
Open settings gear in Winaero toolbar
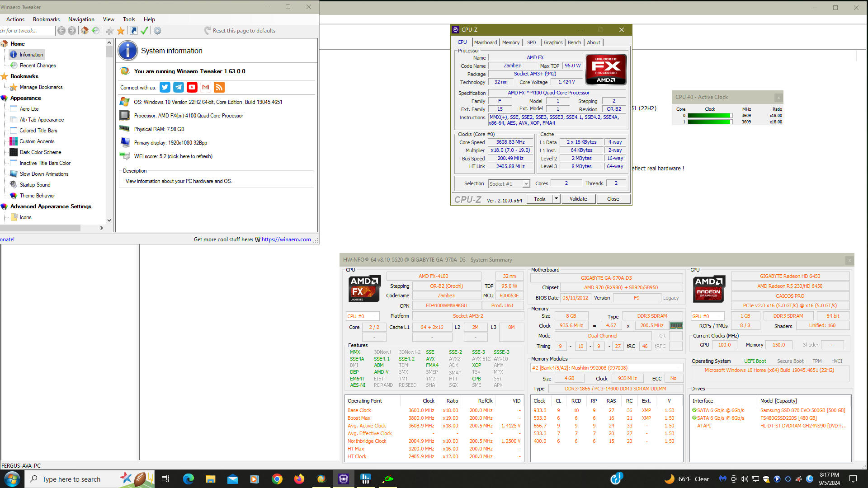coord(157,31)
